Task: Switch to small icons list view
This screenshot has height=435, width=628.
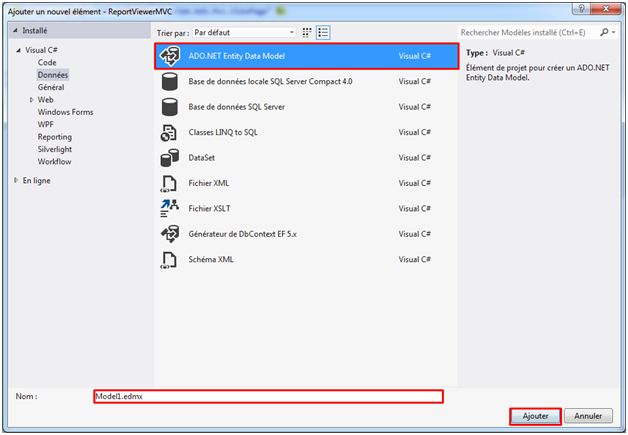Action: point(323,33)
